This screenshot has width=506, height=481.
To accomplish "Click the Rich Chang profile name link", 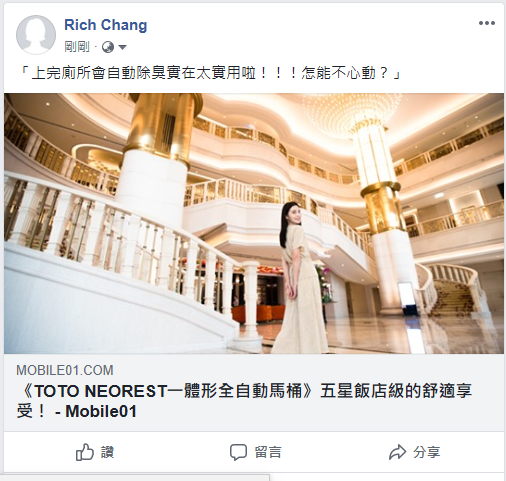I will click(x=106, y=25).
